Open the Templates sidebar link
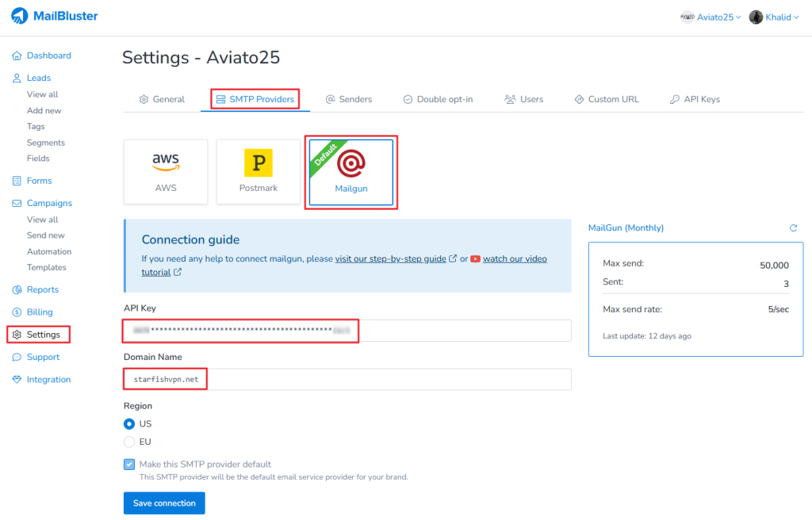 pos(47,267)
